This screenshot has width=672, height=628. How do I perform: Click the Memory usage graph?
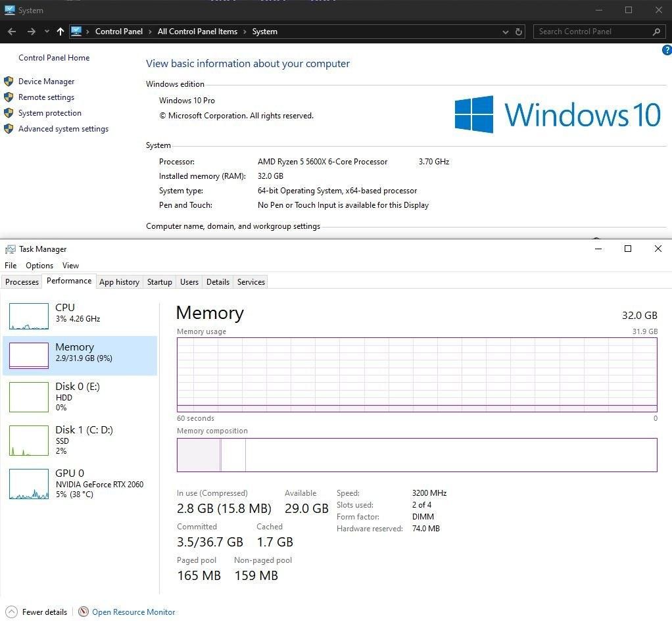pyautogui.click(x=417, y=375)
